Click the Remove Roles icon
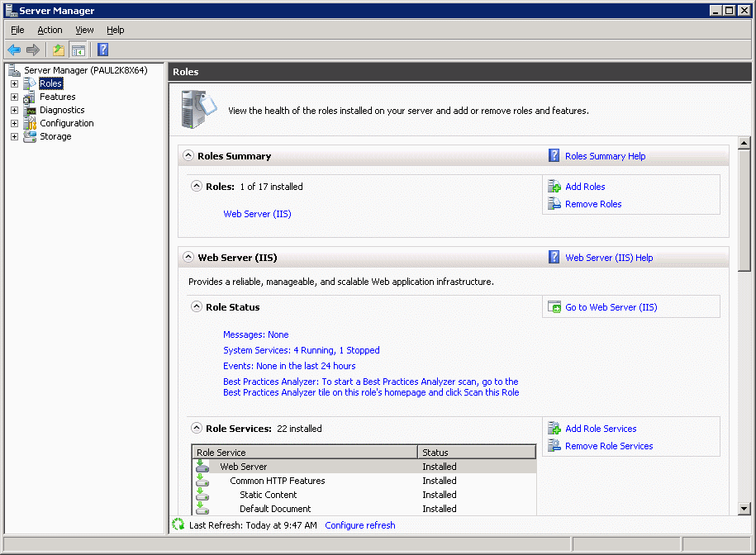 click(x=554, y=204)
